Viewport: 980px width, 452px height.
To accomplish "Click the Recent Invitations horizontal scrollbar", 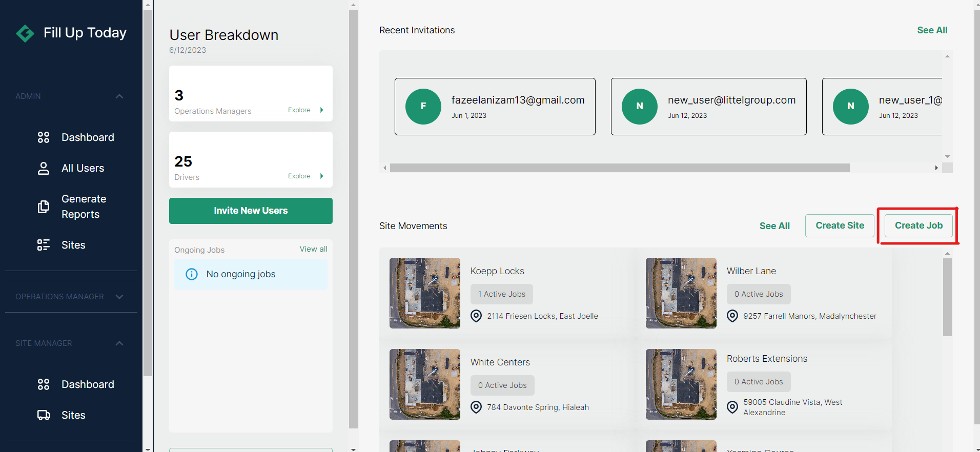I will click(619, 168).
